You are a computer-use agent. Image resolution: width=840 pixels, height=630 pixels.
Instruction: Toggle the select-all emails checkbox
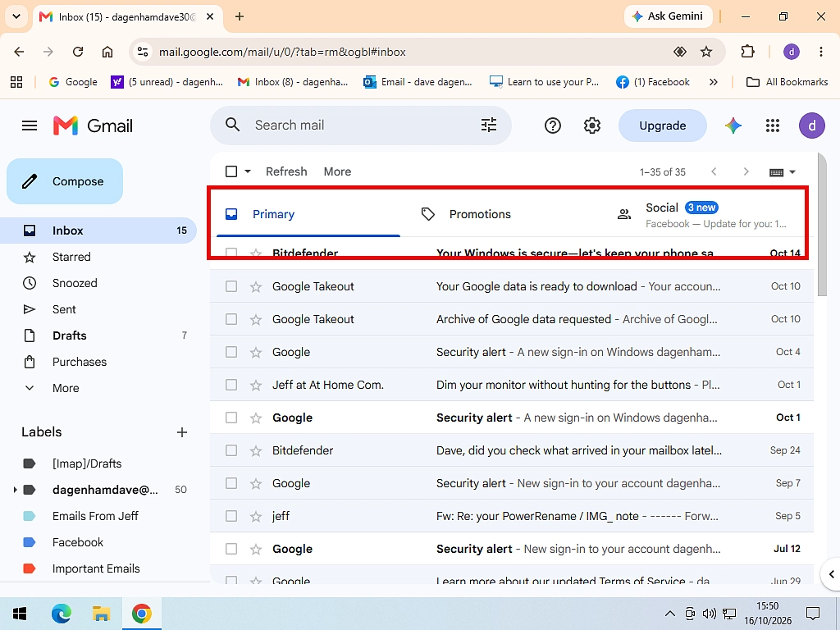click(231, 171)
